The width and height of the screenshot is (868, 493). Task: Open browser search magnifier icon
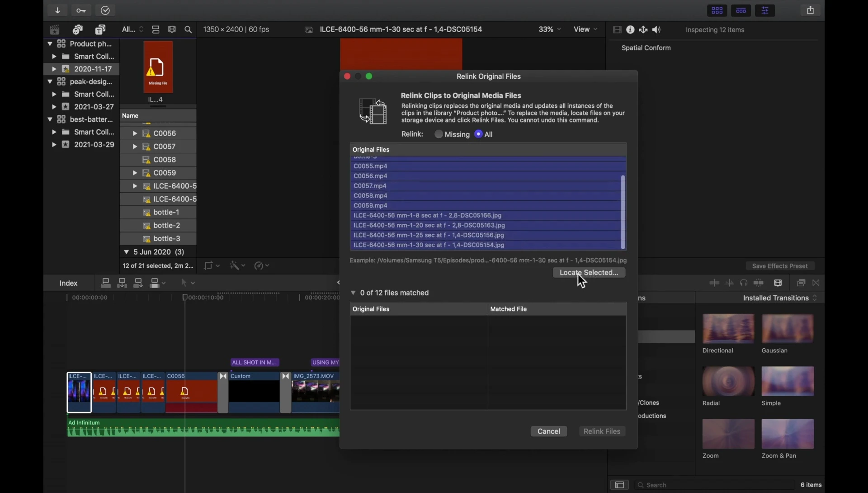click(x=189, y=30)
